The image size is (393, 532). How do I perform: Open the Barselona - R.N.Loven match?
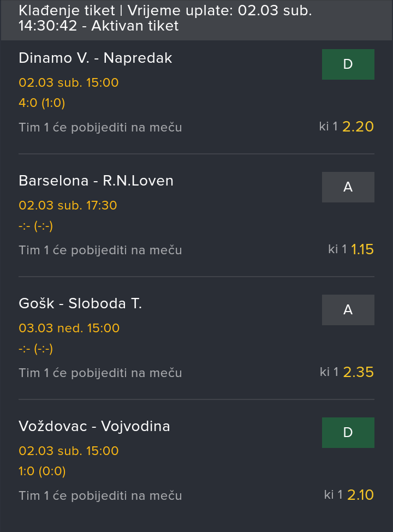(96, 181)
